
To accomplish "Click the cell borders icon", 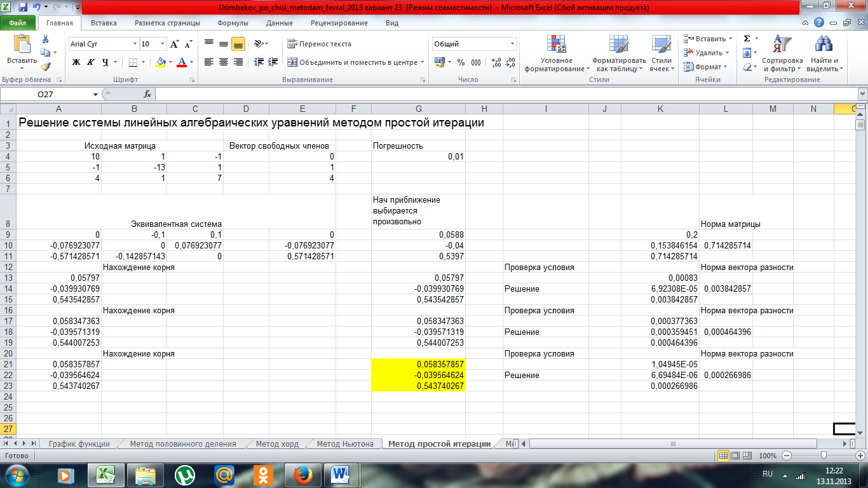I will [133, 62].
